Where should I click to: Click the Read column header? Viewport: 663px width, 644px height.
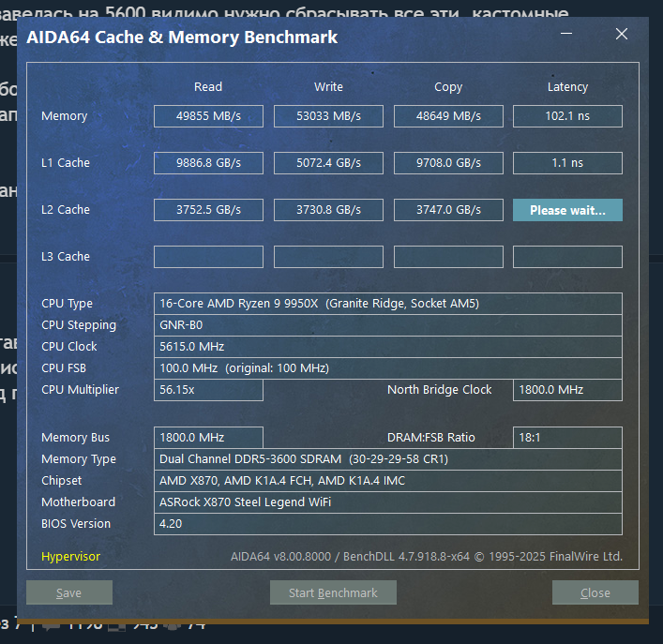(x=208, y=86)
